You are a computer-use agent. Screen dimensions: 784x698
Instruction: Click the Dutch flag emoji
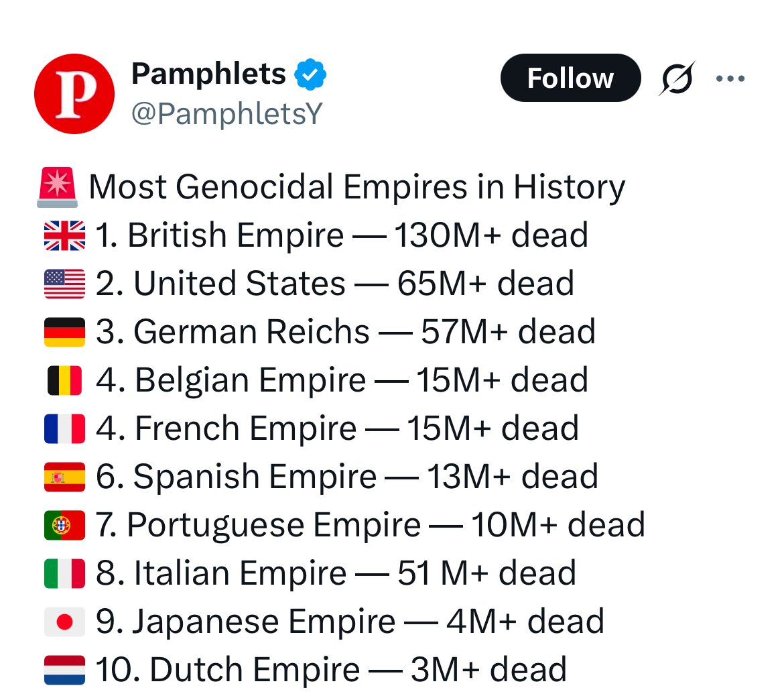pyautogui.click(x=64, y=670)
